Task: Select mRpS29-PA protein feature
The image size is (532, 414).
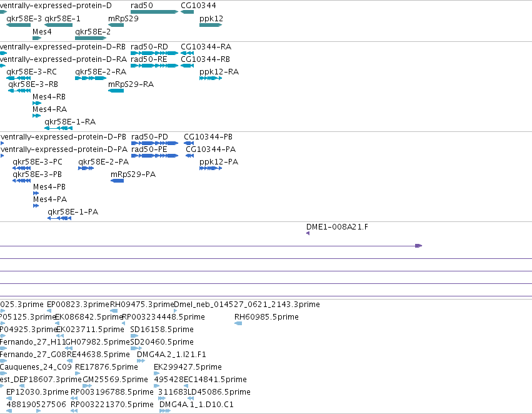Action: (117, 181)
